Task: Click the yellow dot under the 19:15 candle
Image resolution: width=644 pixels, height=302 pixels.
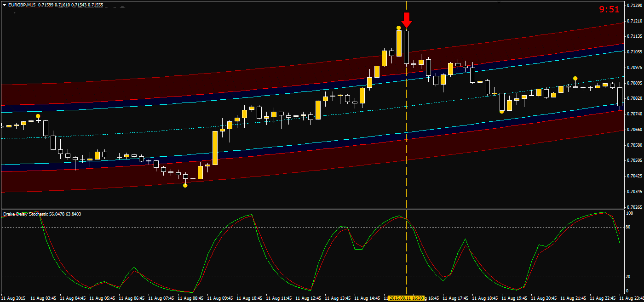Action: click(x=501, y=111)
